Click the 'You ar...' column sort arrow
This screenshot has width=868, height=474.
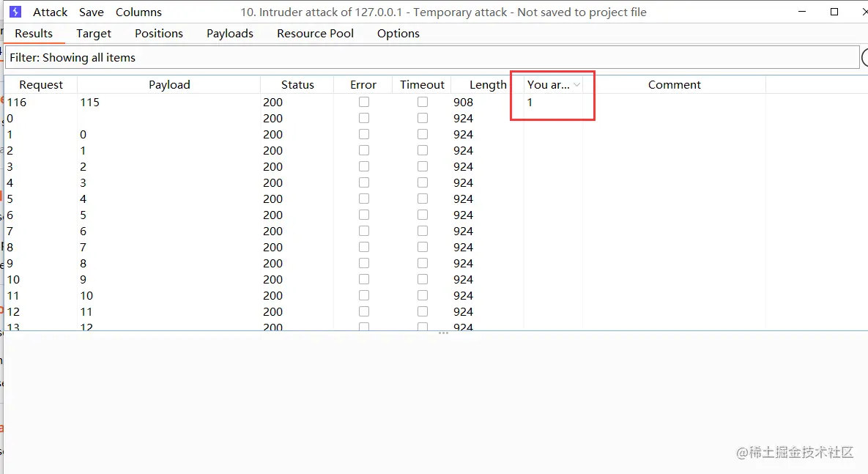tap(576, 85)
